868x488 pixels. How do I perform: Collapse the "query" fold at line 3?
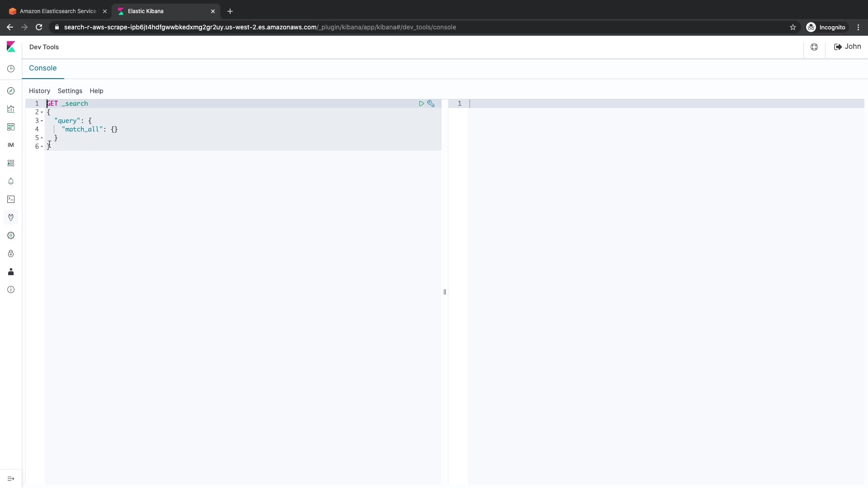point(42,121)
